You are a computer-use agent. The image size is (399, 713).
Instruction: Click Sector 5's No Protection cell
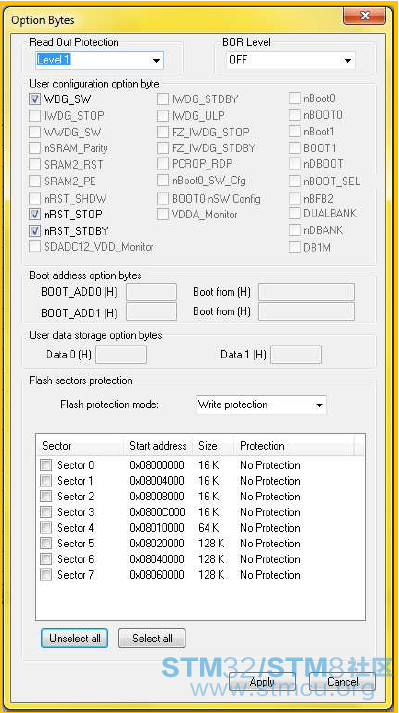pos(270,543)
